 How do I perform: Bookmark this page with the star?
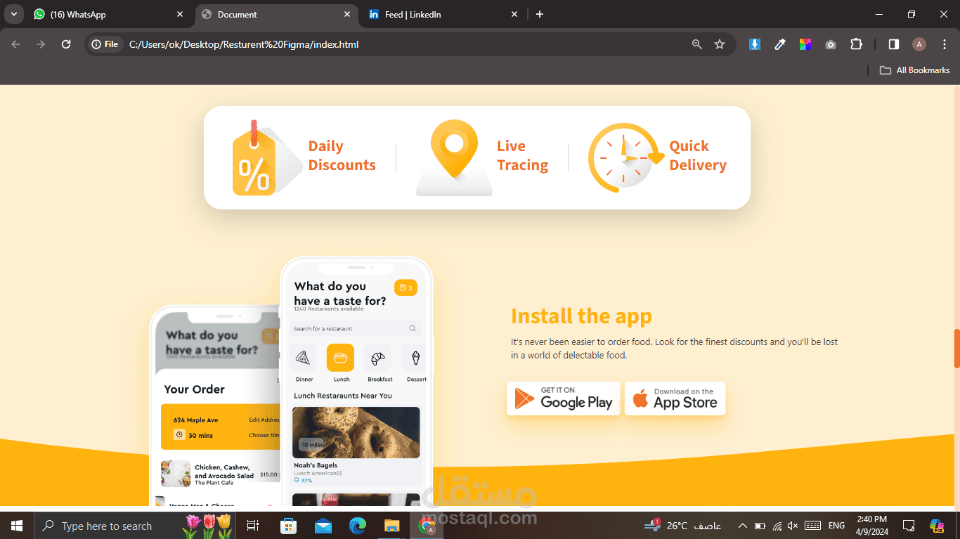720,44
